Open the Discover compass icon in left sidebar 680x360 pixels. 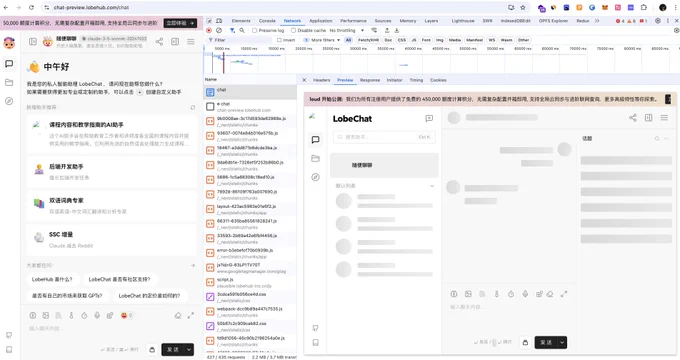pos(9,101)
